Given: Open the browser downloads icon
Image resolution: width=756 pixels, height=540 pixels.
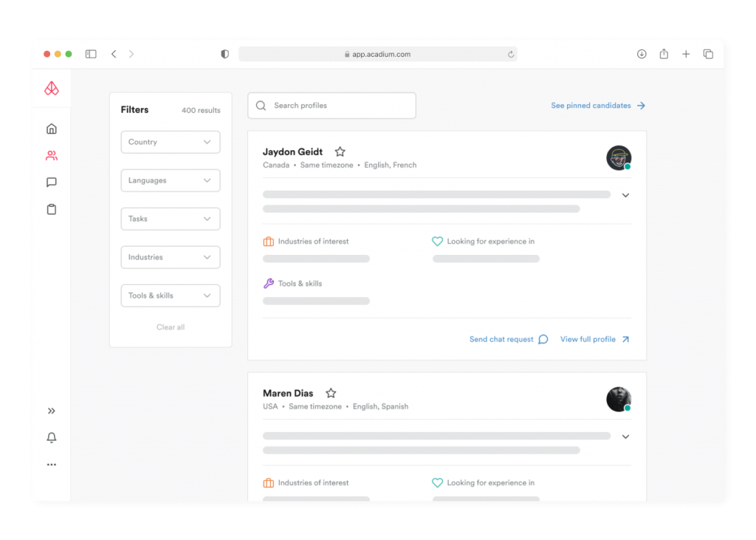Looking at the screenshot, I should pos(642,54).
